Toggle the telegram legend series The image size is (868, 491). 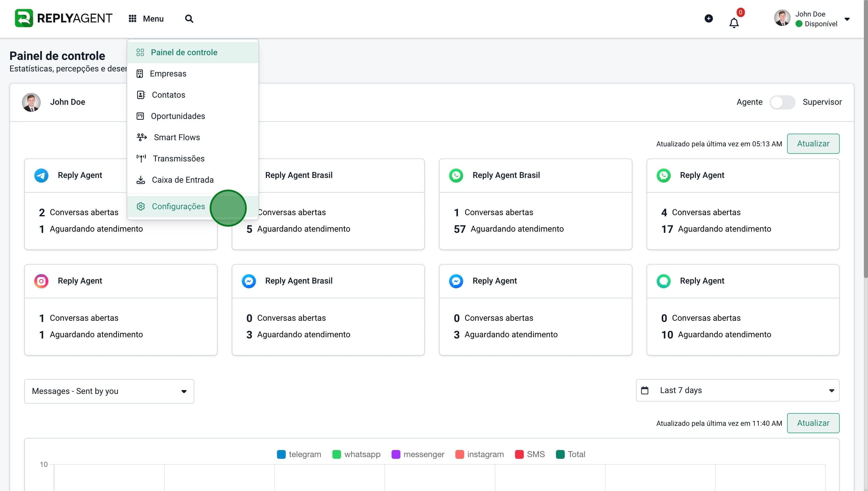(299, 454)
